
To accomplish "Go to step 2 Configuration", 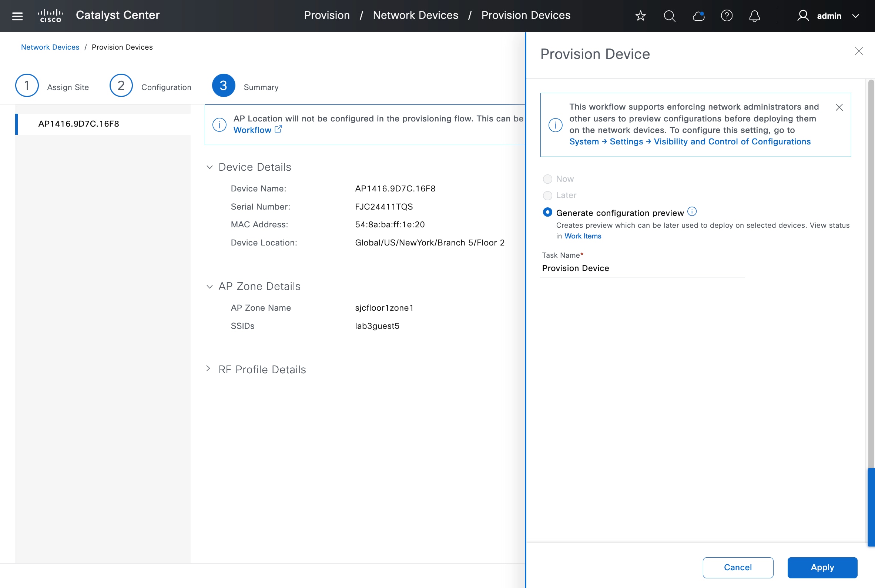I will [x=121, y=86].
